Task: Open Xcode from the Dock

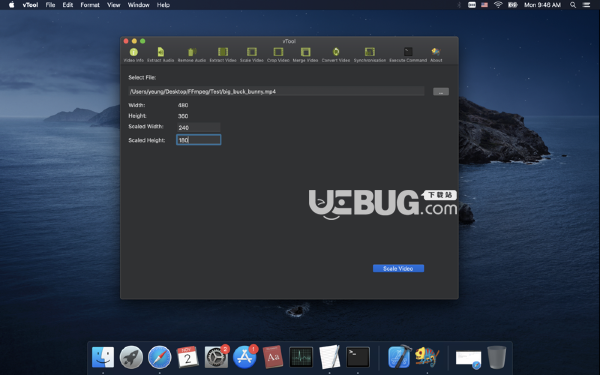Action: (x=400, y=356)
